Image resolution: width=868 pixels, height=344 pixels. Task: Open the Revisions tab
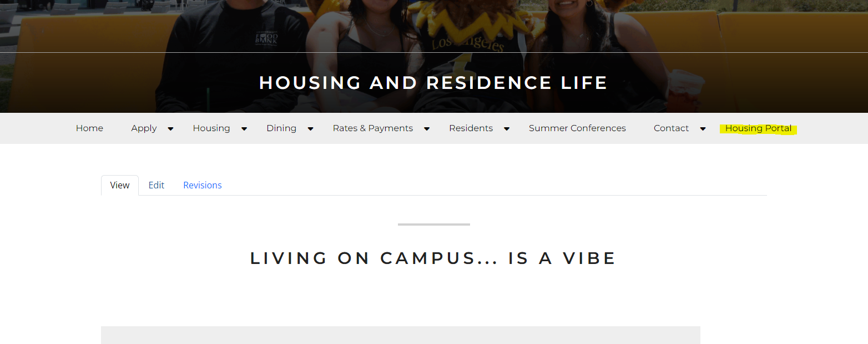coord(203,186)
